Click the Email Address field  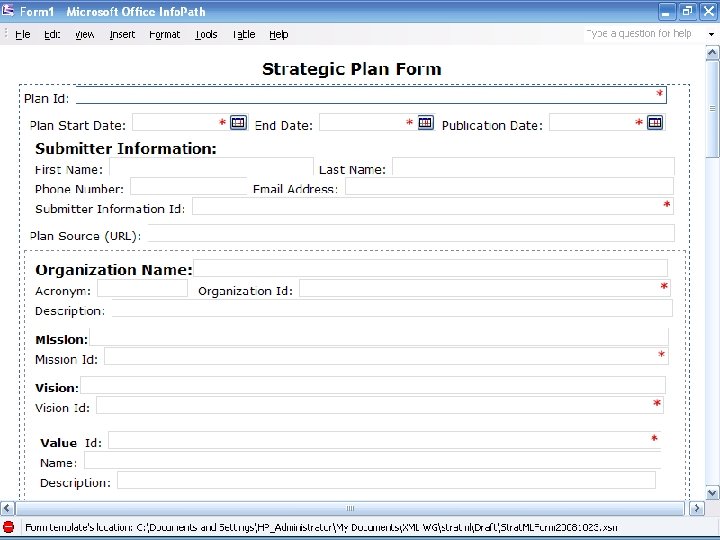(x=509, y=186)
